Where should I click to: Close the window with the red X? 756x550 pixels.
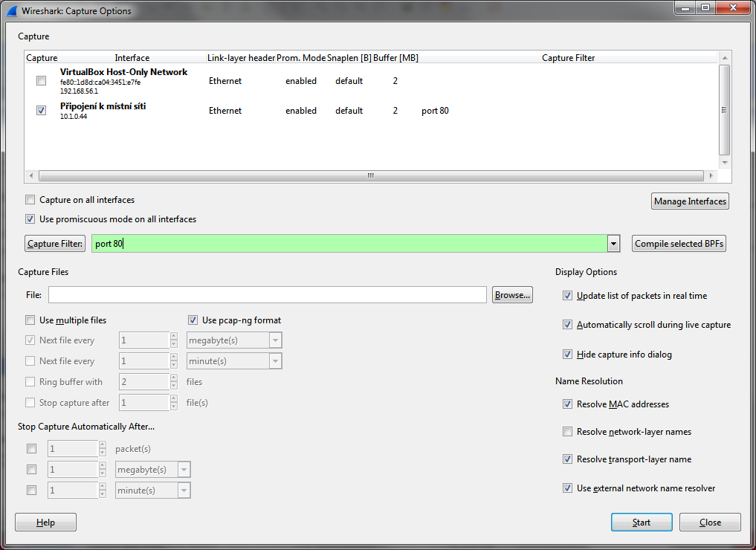pos(733,7)
